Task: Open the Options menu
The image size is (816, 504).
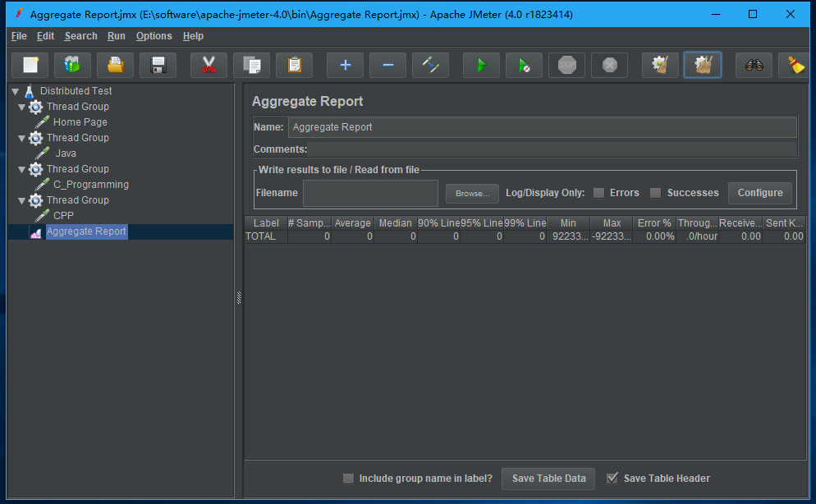Action: coord(154,36)
